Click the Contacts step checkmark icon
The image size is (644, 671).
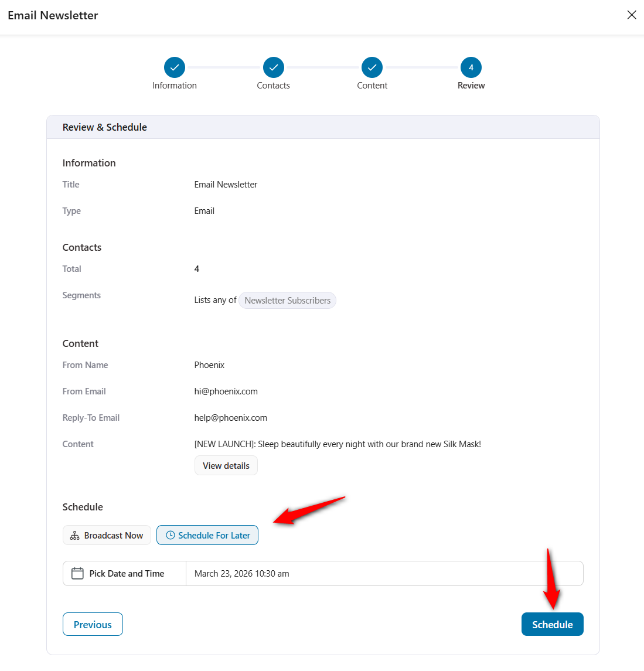[273, 67]
